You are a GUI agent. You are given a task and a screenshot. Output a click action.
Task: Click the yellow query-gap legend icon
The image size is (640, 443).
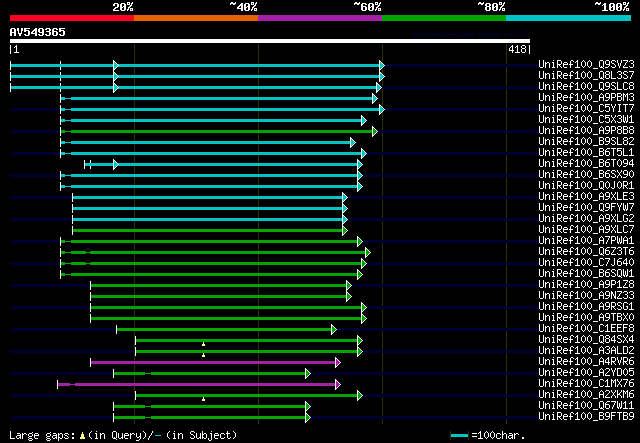[82, 436]
